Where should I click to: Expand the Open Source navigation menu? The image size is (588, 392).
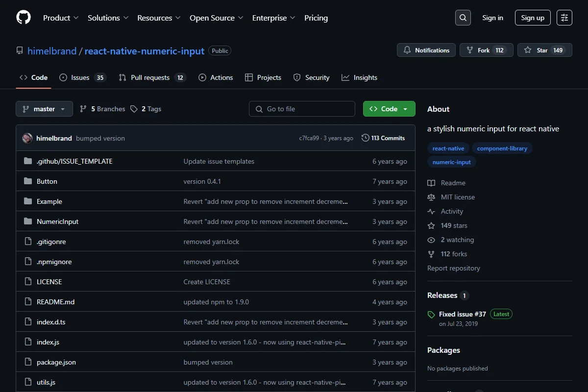[217, 18]
